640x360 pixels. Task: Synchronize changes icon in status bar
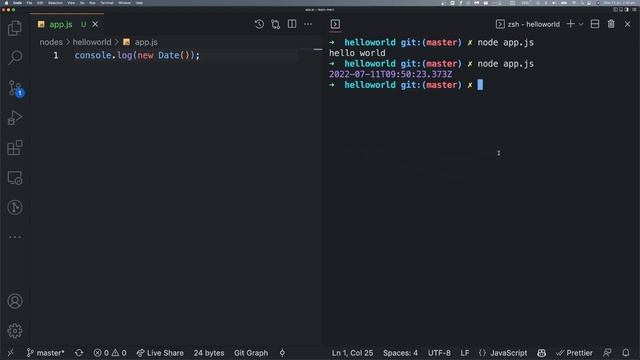click(79, 353)
